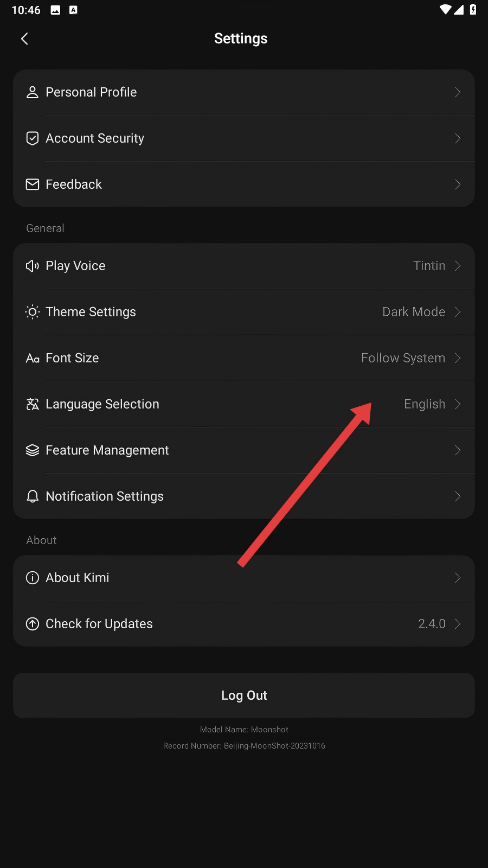
Task: Tap the version 2.4.0 label
Action: click(432, 624)
